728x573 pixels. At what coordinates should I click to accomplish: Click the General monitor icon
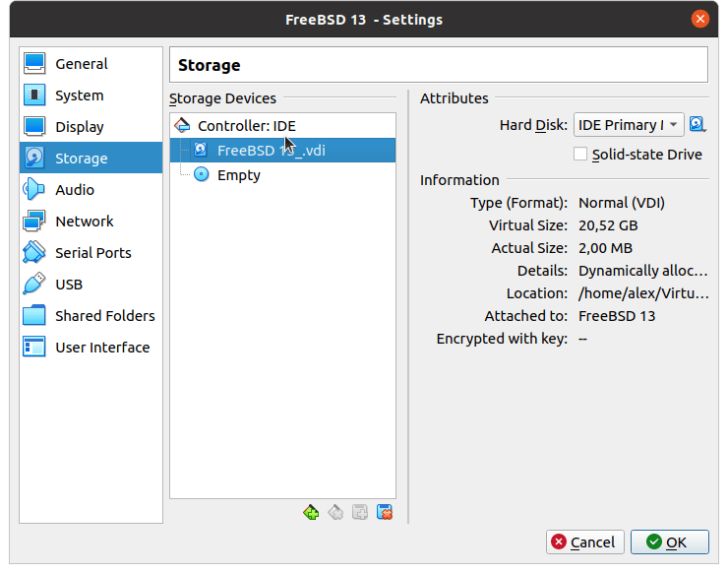34,64
